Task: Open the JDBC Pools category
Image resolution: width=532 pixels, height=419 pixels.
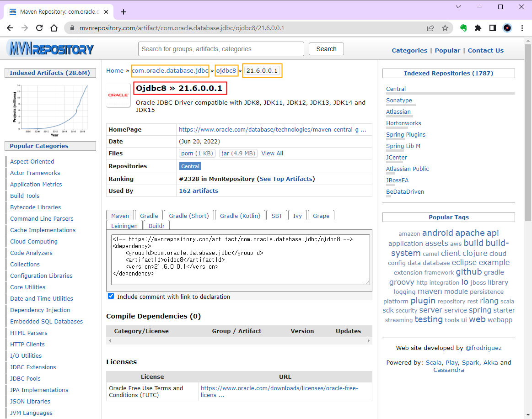Action: coord(25,378)
